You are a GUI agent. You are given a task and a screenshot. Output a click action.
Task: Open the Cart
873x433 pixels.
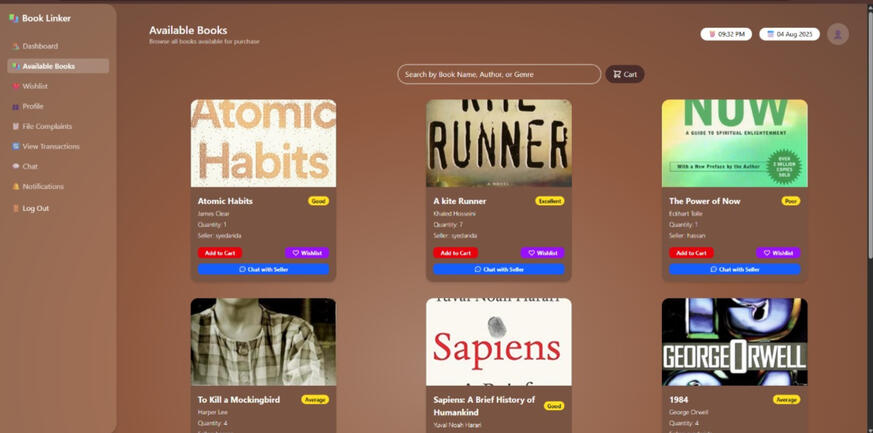point(625,74)
